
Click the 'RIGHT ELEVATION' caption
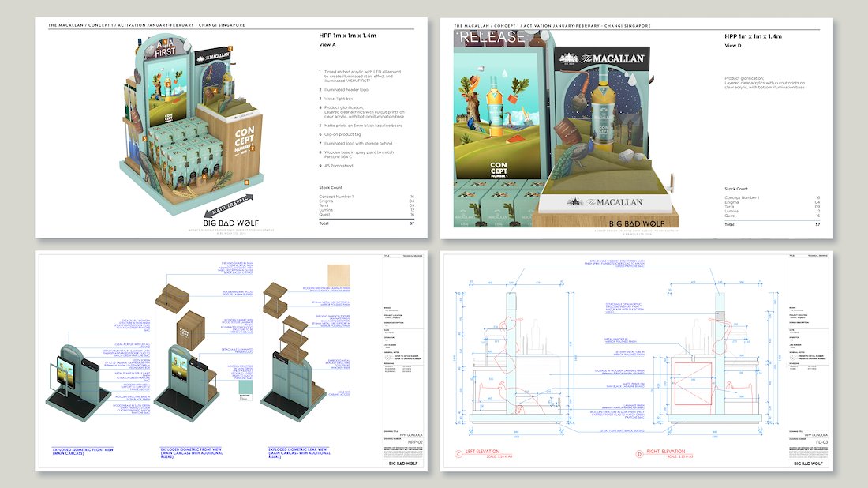tap(665, 452)
